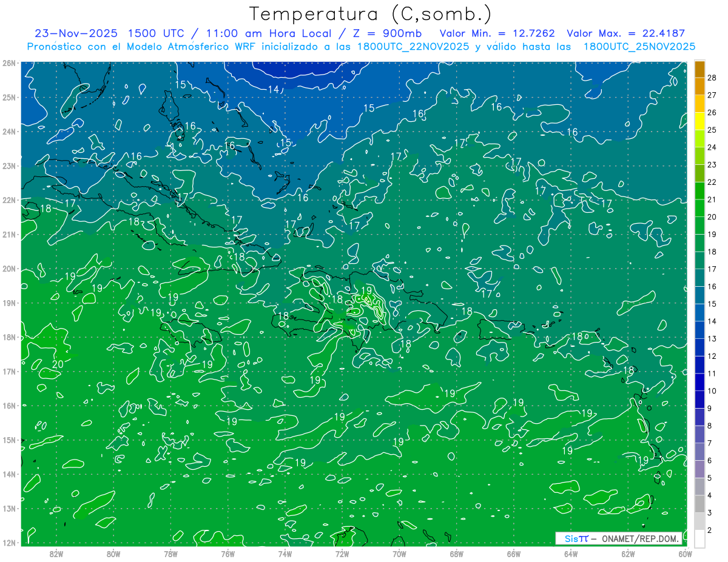Screen dimensions: 728x562
Task: Click the 26N latitude axis label
Action: [x=9, y=63]
